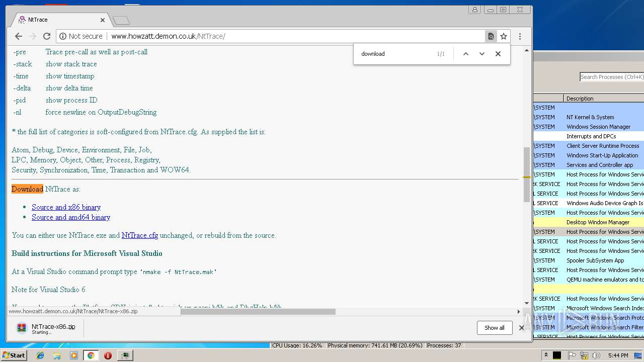Select the Client Server Runtime Process row

(x=589, y=146)
